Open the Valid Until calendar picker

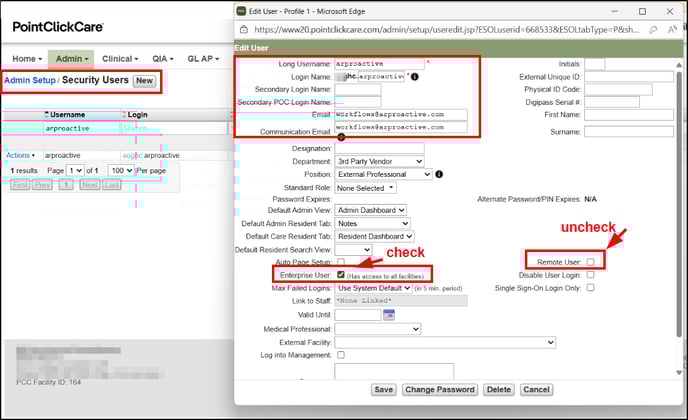(x=389, y=315)
